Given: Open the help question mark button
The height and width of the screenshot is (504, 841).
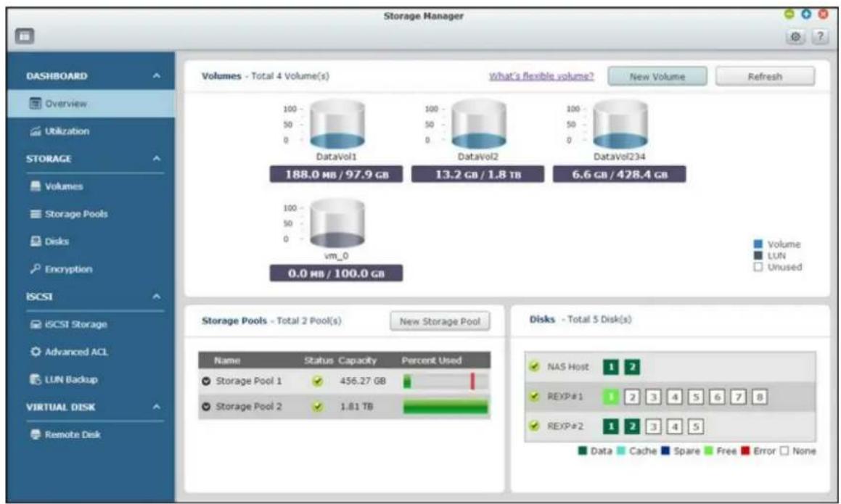Looking at the screenshot, I should coord(819,37).
